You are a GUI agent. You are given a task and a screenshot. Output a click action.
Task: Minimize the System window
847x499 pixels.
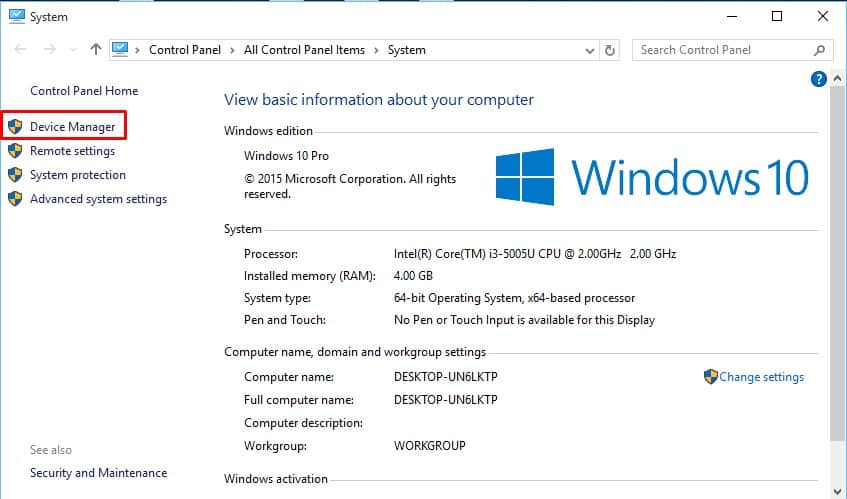[x=732, y=16]
